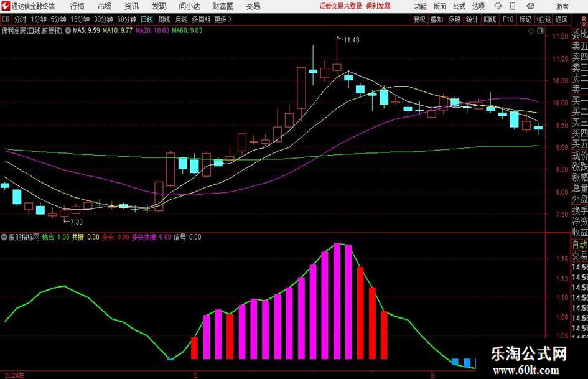Click the 自动 auto button in right panel

coord(579,245)
